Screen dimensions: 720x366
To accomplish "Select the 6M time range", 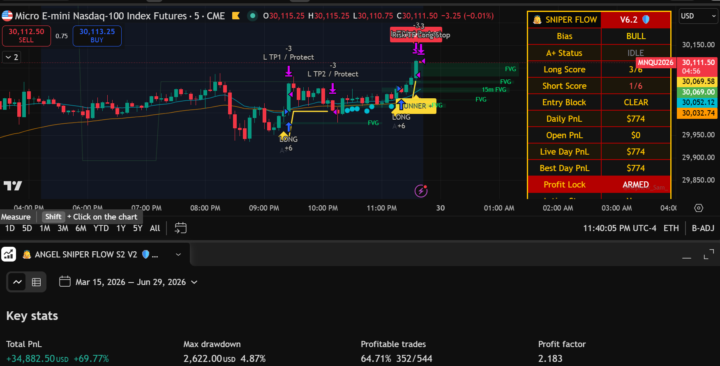I will click(81, 228).
